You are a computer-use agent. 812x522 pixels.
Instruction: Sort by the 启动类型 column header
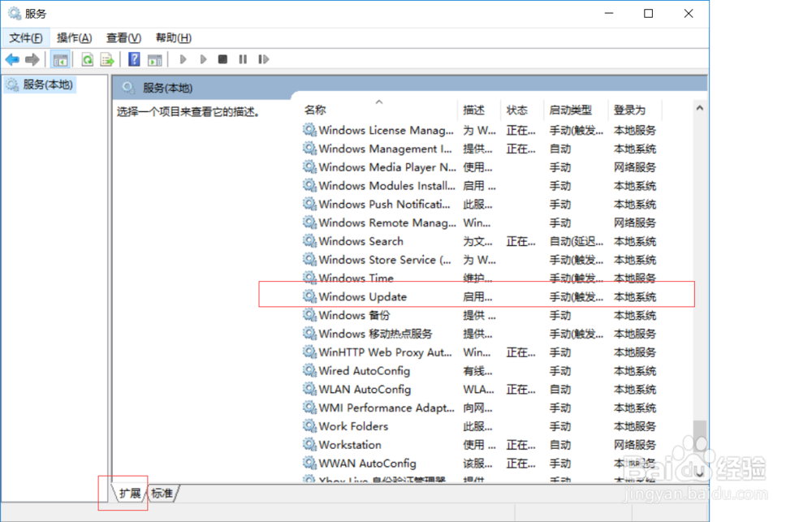pos(576,110)
